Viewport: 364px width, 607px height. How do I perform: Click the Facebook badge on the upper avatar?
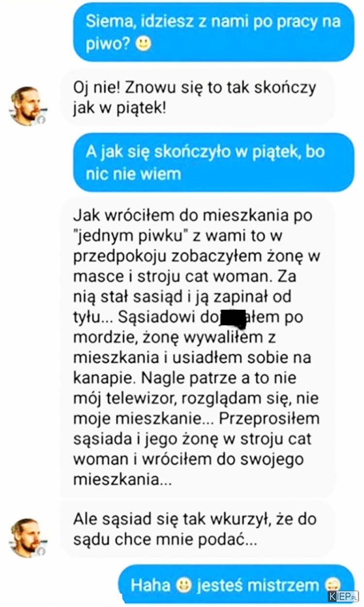pyautogui.click(x=41, y=120)
